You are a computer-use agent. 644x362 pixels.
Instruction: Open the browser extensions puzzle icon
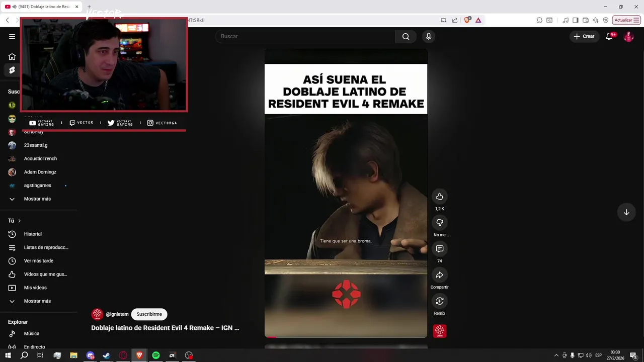tap(539, 20)
